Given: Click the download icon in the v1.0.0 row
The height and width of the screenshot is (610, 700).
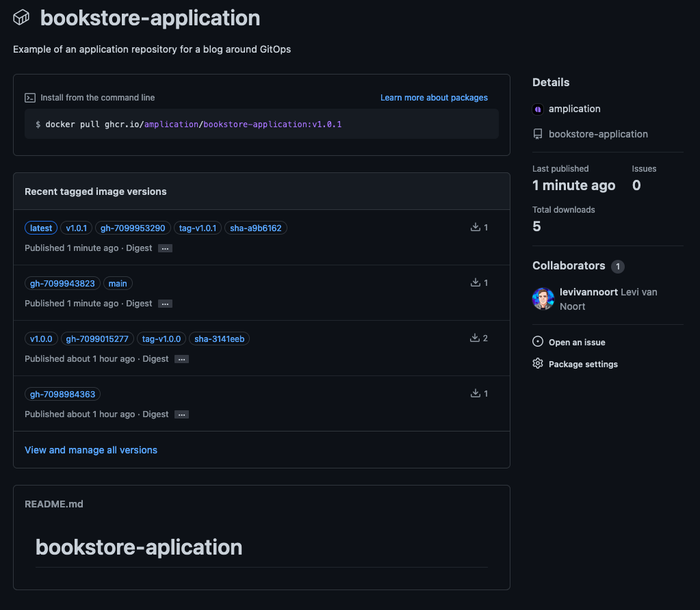Looking at the screenshot, I should 475,338.
